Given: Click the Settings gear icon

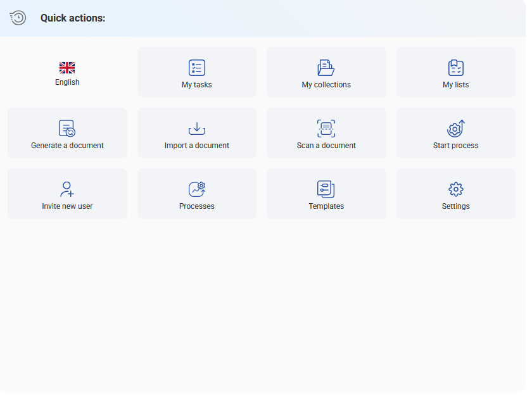Looking at the screenshot, I should click(455, 189).
